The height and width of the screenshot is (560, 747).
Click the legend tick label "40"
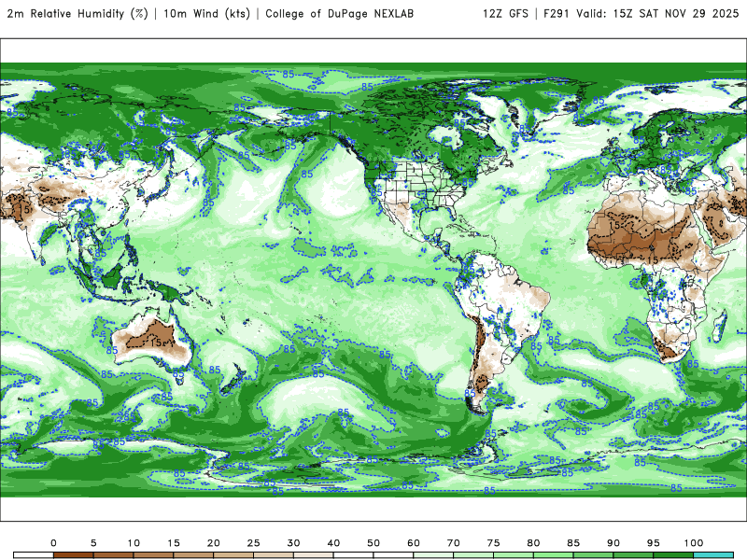coord(333,543)
